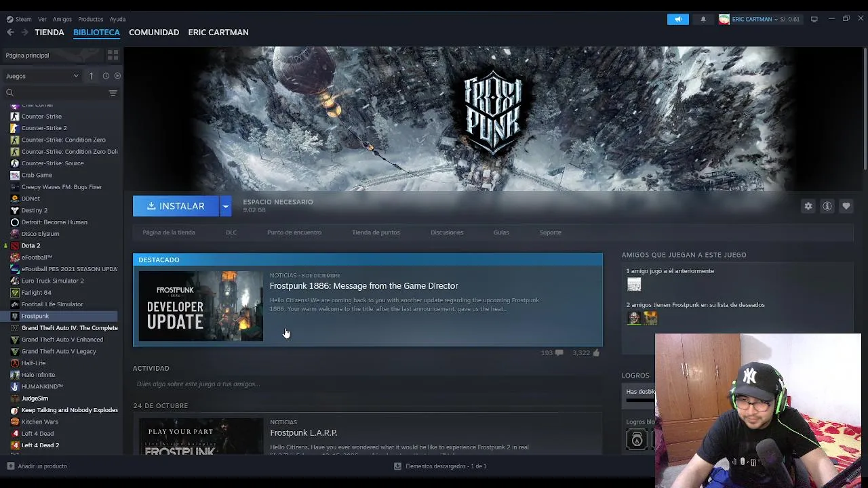
Task: Click the announcements megaphone icon
Action: pos(677,19)
